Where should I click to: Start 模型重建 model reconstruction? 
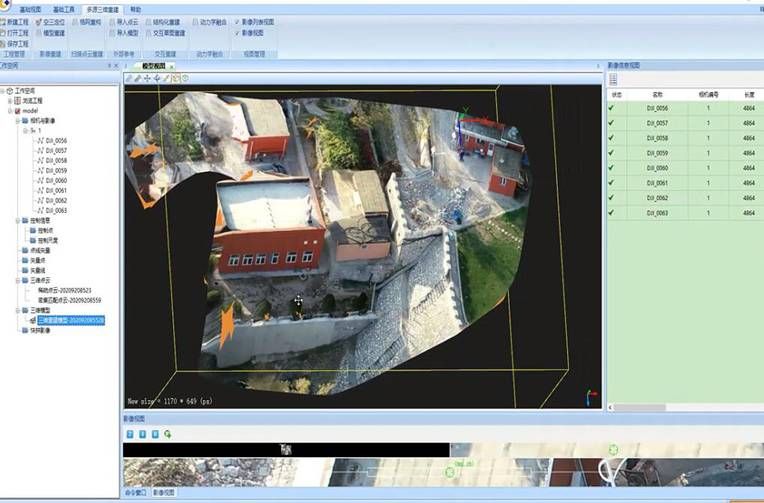[x=50, y=33]
